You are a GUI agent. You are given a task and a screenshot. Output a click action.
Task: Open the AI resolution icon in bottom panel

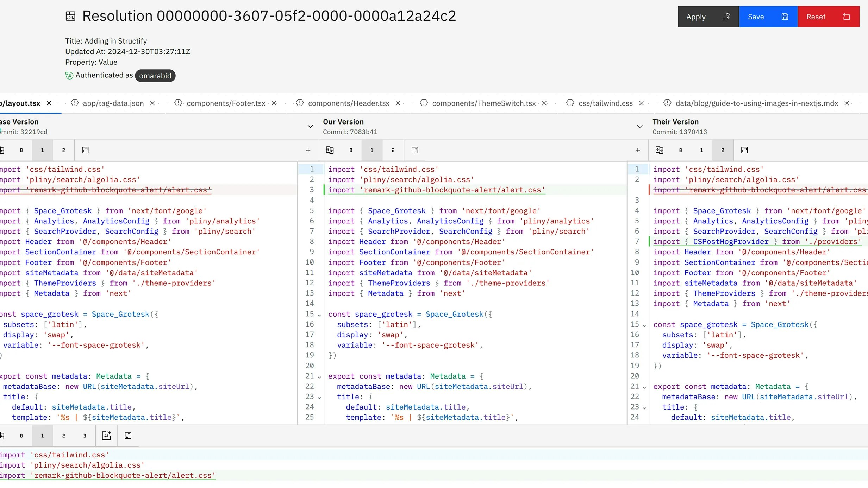[x=106, y=436]
